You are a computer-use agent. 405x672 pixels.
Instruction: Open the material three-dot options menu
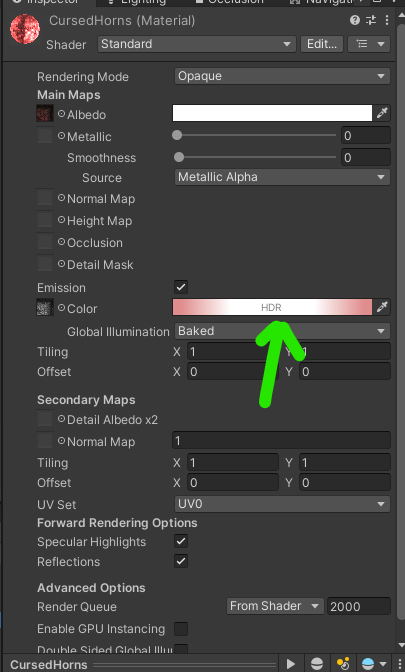click(x=387, y=20)
